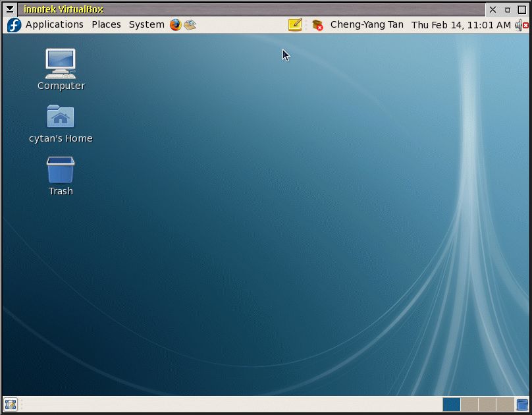Minimize the innotek VirtualBox window
532x415 pixels.
tap(508, 9)
